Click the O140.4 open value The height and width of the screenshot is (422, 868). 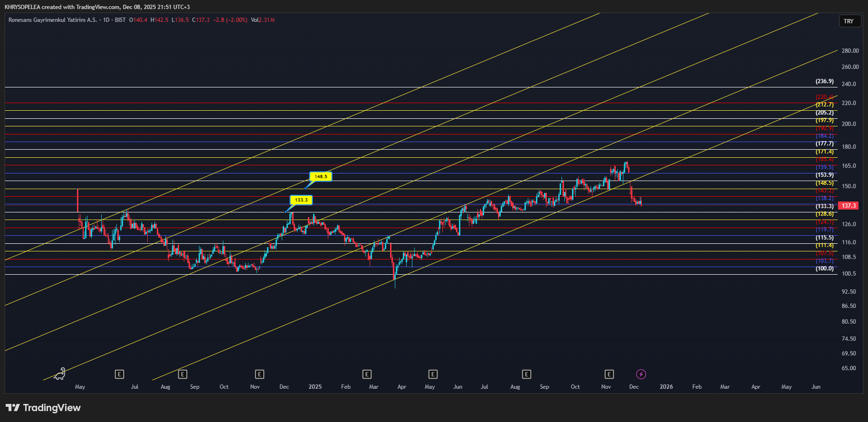[x=138, y=20]
